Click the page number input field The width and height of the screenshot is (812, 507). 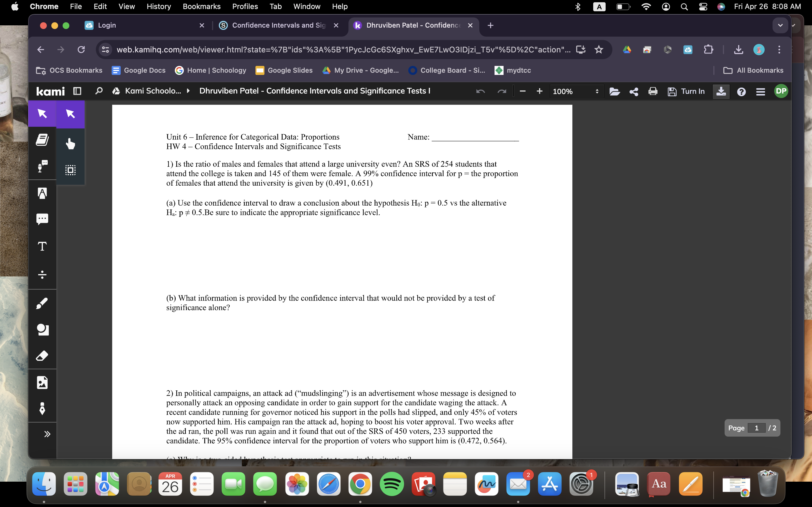coord(757,428)
